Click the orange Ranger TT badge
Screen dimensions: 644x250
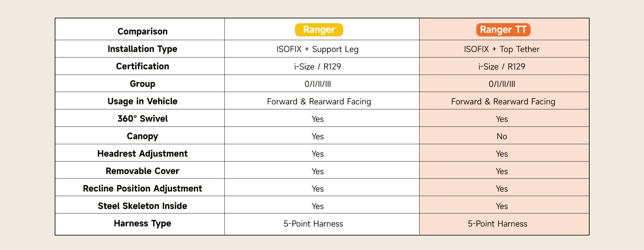click(503, 30)
